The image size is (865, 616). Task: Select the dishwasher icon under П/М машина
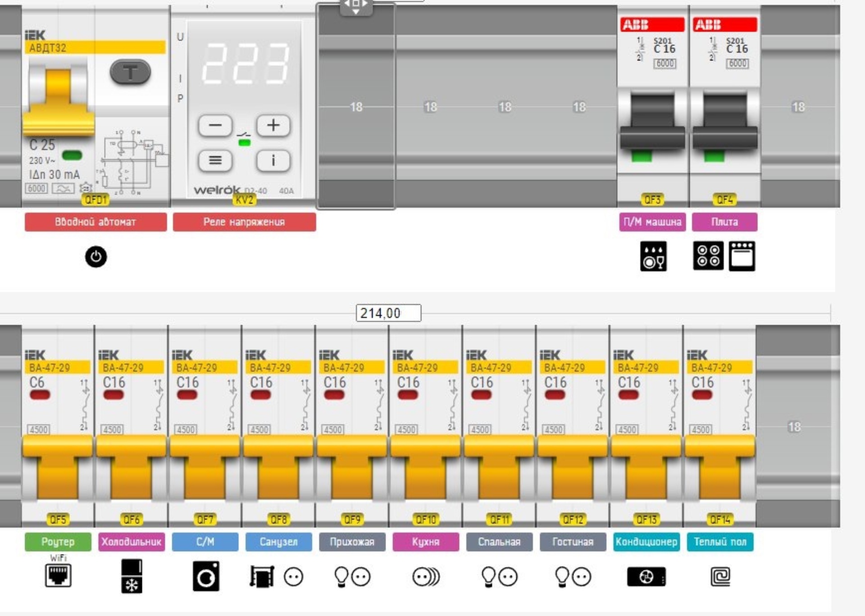(653, 256)
